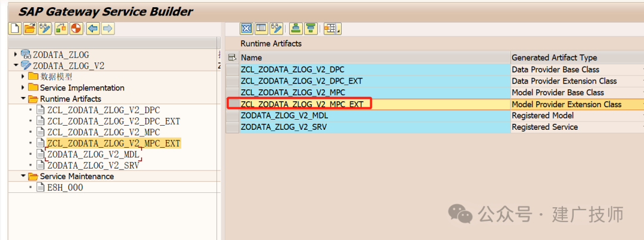644x240 pixels.
Task: Click the Data Provider Base Class cell
Action: (577, 69)
